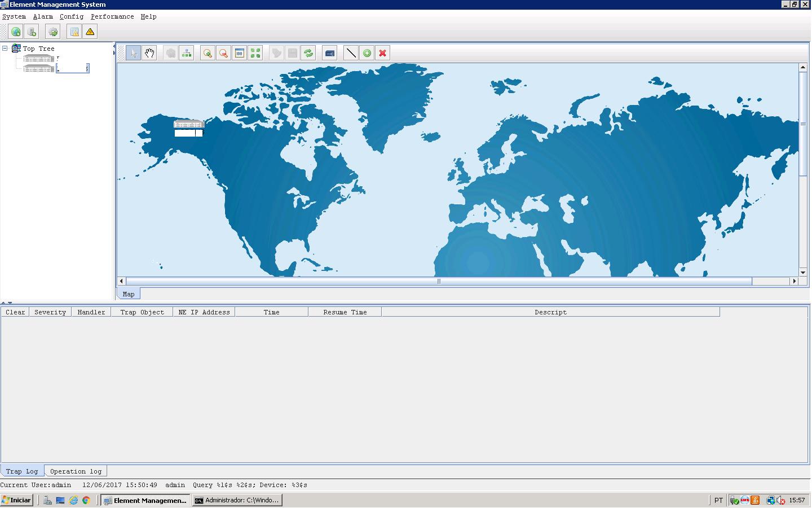Activate the hand pan tool
This screenshot has width=812, height=508.
point(149,53)
